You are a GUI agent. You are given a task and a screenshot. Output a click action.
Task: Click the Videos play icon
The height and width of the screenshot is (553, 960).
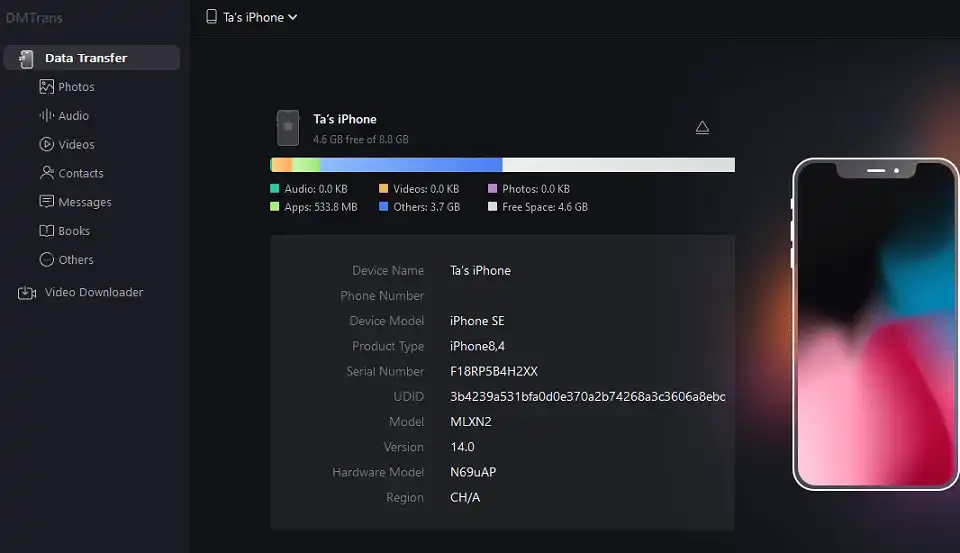(x=46, y=145)
